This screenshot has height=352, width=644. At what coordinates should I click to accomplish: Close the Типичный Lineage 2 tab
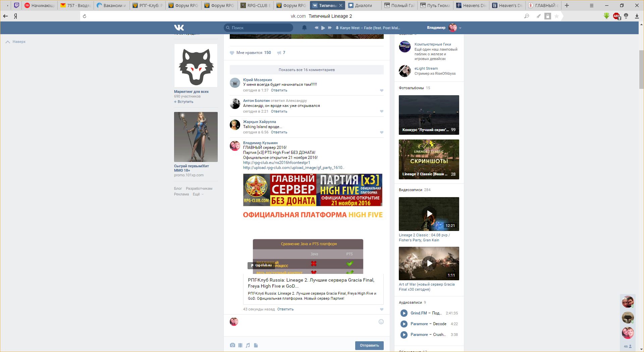(x=341, y=5)
